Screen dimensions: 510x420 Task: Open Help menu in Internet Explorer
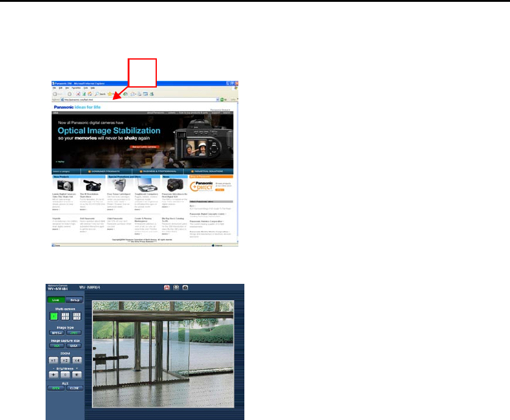tap(92, 88)
